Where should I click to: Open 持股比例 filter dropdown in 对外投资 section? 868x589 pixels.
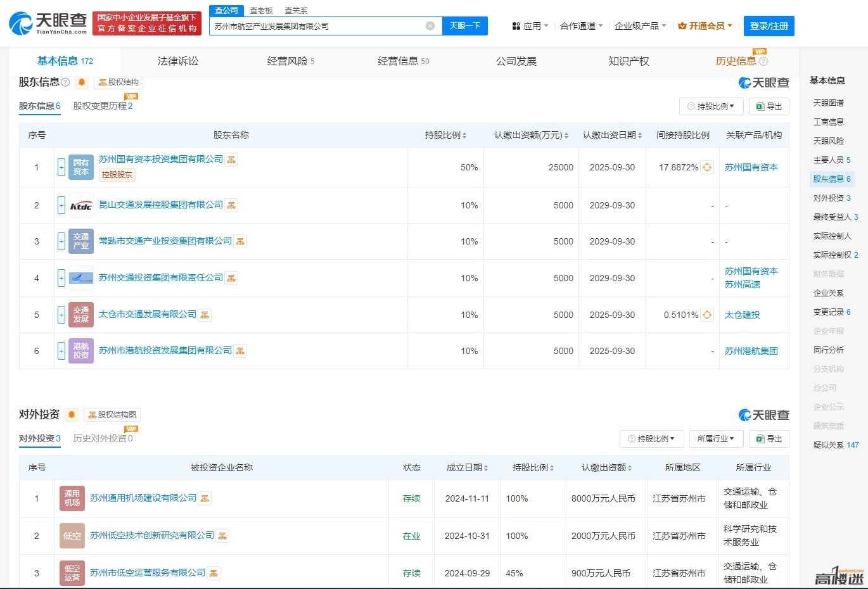point(651,439)
